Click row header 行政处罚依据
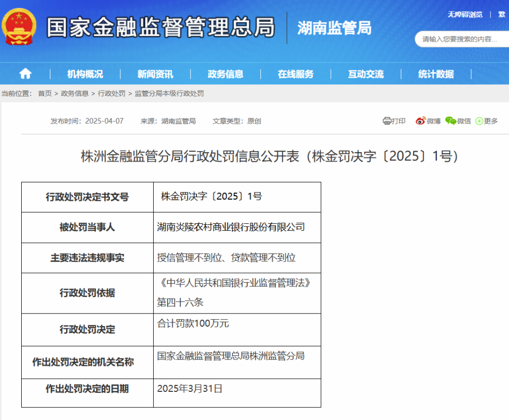Screen dimensions: 509x420 [87, 293]
